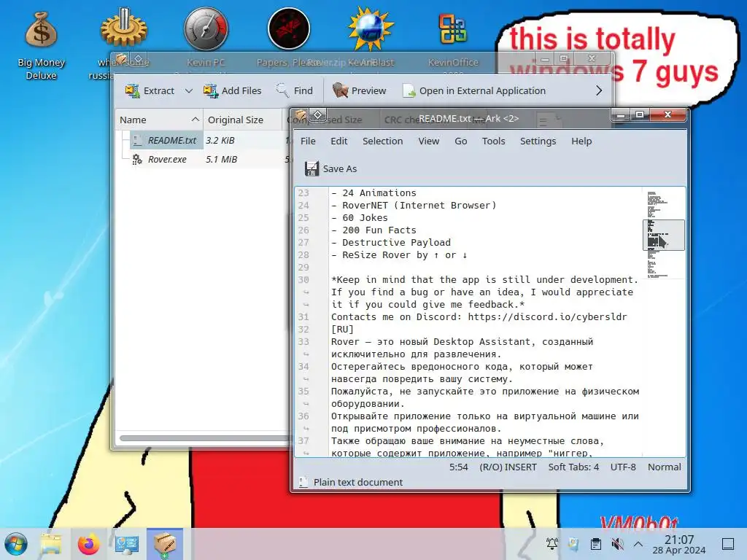The width and height of the screenshot is (747, 560).
Task: Open the system settings taskbar icon
Action: tap(127, 544)
